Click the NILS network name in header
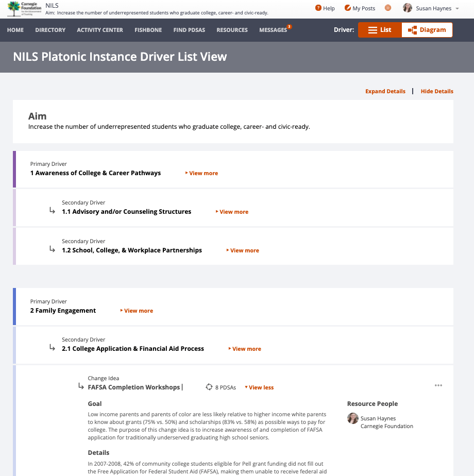 [52, 6]
